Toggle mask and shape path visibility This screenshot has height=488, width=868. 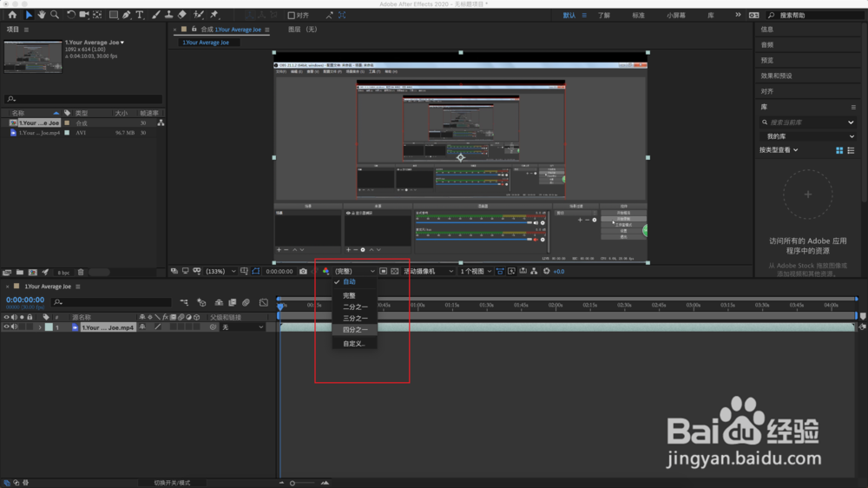[x=256, y=272]
